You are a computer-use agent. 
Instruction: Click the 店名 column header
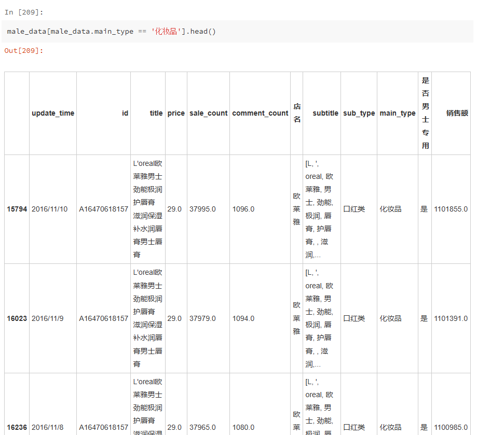[x=297, y=113]
